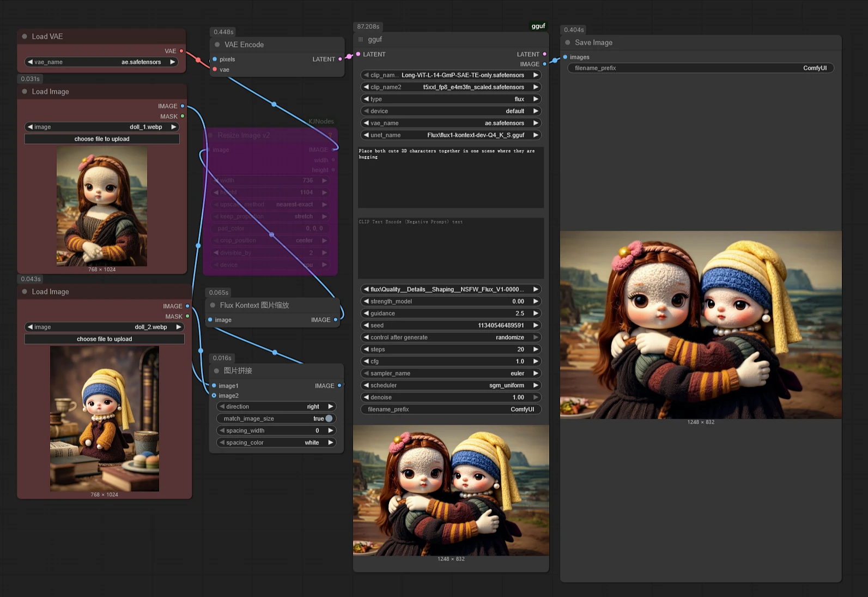Click pixels input port on VAE Encode
Screen dimensions: 868x597
[x=215, y=59]
